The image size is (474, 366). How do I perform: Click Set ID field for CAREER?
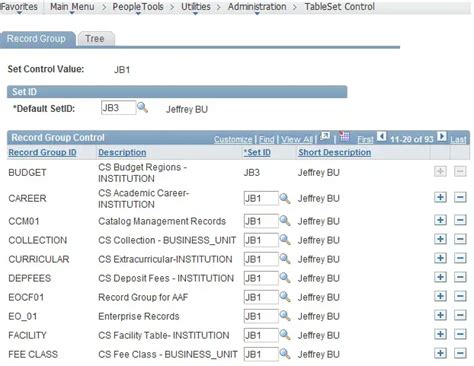tap(261, 198)
